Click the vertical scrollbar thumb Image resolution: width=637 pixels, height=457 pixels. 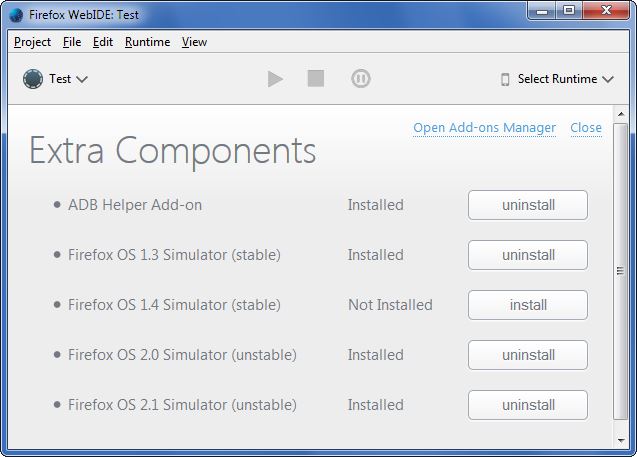(620, 271)
